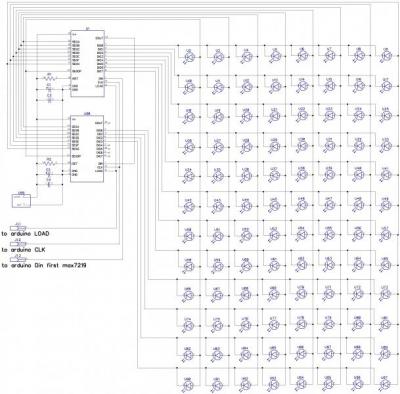
Task: Click the ISET resistor of the lower chip
Action: pos(49,163)
